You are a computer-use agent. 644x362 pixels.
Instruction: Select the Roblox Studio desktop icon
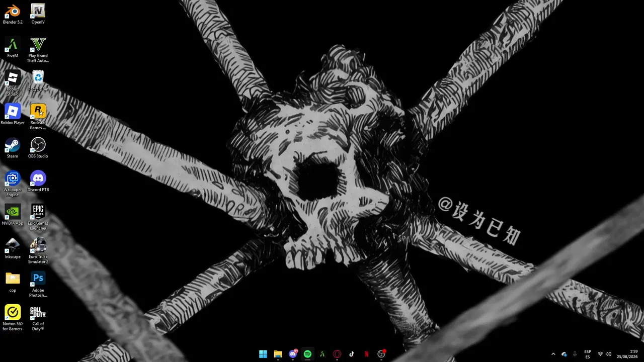click(x=13, y=83)
